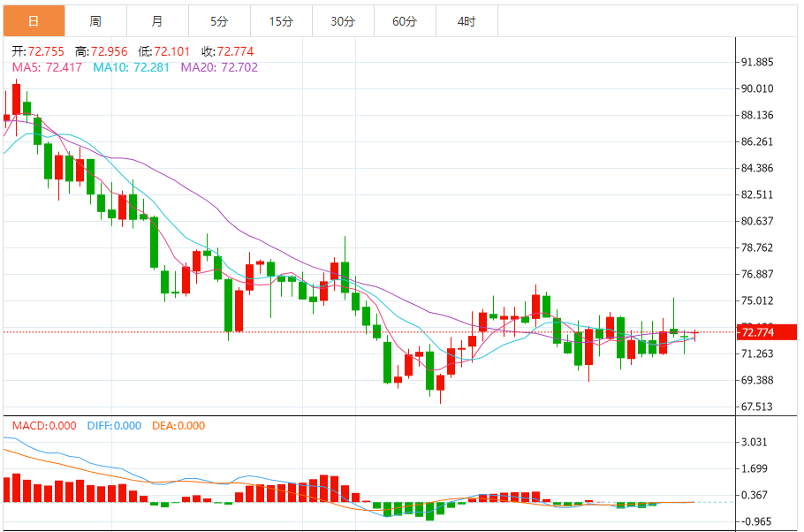The width and height of the screenshot is (804, 532).
Task: Click the 0.367 MACD axis label
Action: pos(755,495)
